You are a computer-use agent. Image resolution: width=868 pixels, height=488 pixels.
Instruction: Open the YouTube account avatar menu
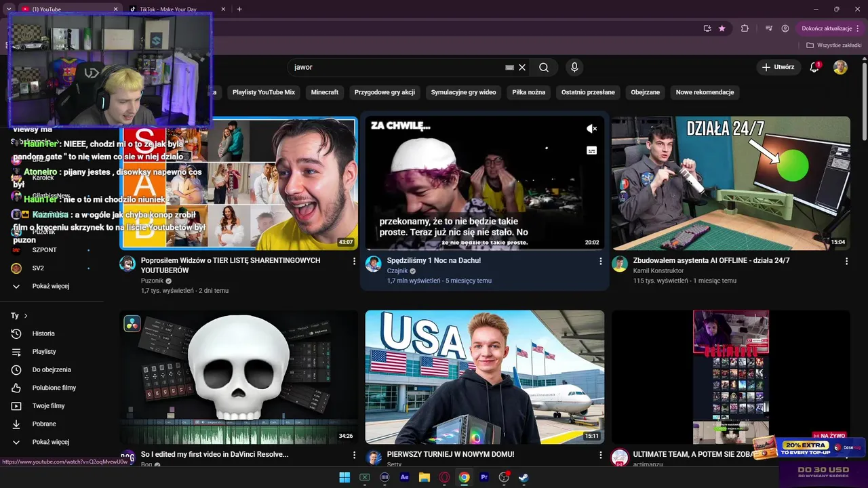tap(840, 67)
